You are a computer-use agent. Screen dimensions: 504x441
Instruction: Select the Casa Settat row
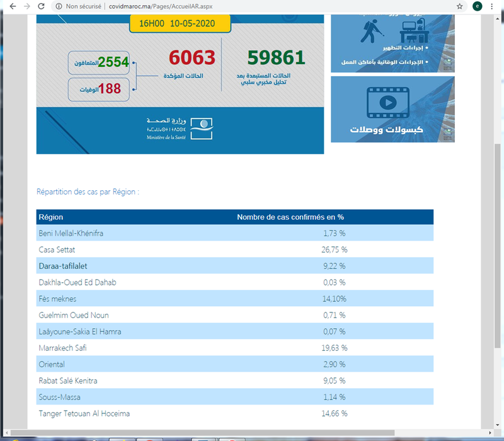coord(234,249)
